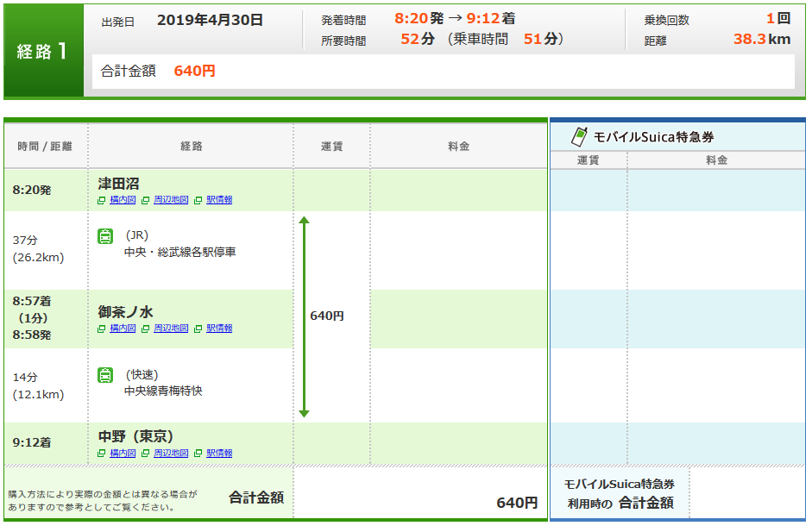The image size is (812, 532).
Task: Click the 640円 fare beside the green arrow
Action: point(327,316)
